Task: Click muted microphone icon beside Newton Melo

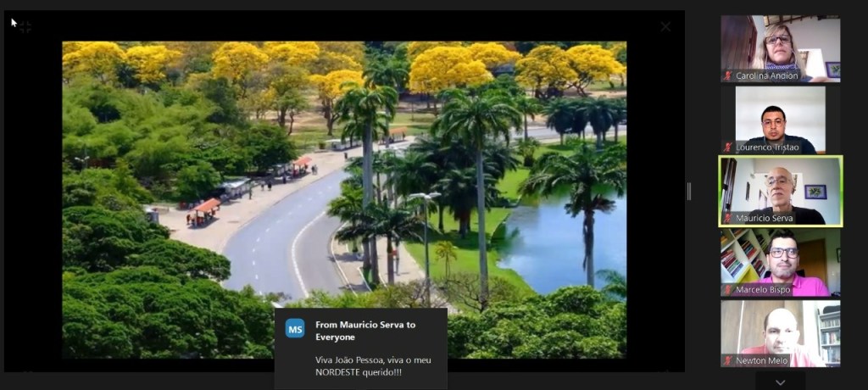Action: click(x=727, y=361)
